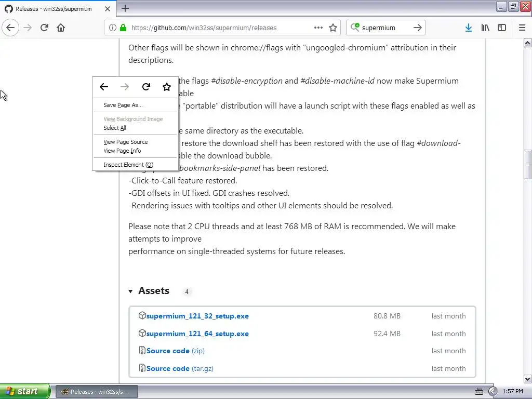Download Source code (zip)
532x399 pixels.
[x=176, y=351]
